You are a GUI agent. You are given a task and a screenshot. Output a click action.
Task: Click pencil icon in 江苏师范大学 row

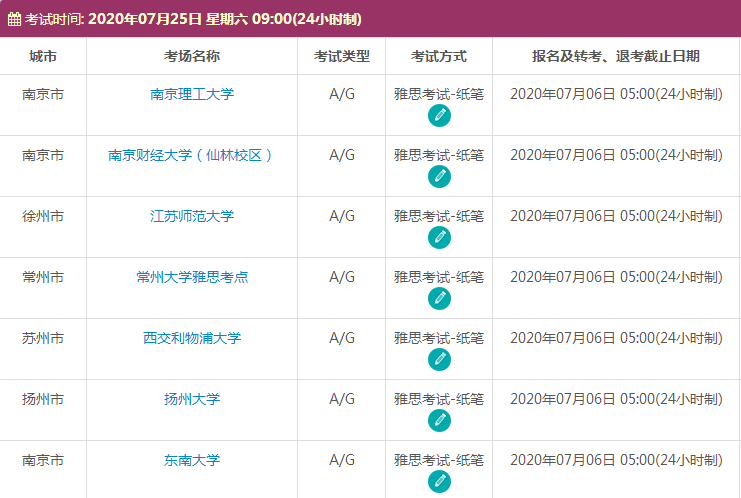click(439, 238)
